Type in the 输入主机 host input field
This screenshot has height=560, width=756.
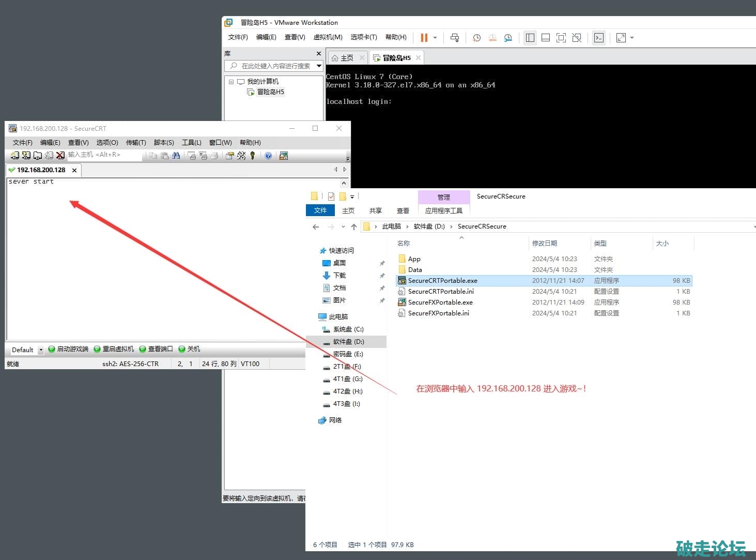click(x=103, y=155)
